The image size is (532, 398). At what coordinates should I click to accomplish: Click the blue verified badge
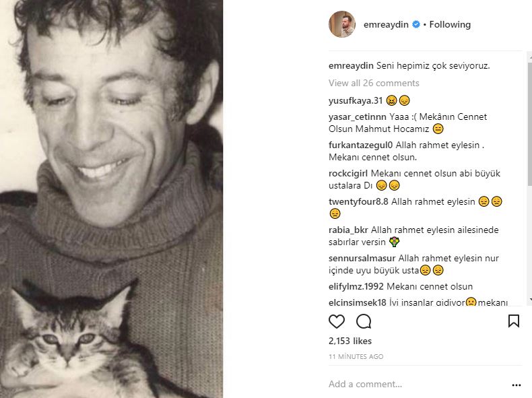click(x=417, y=25)
